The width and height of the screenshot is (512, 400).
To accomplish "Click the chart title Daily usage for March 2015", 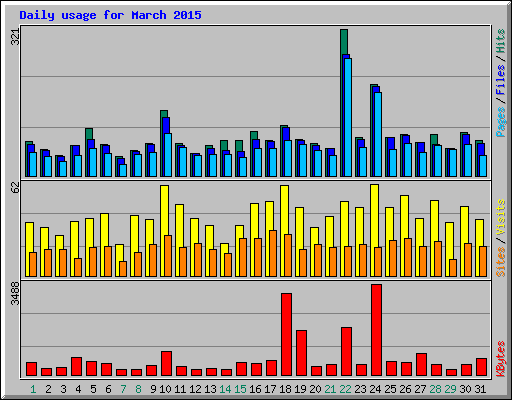I will click(x=110, y=15).
